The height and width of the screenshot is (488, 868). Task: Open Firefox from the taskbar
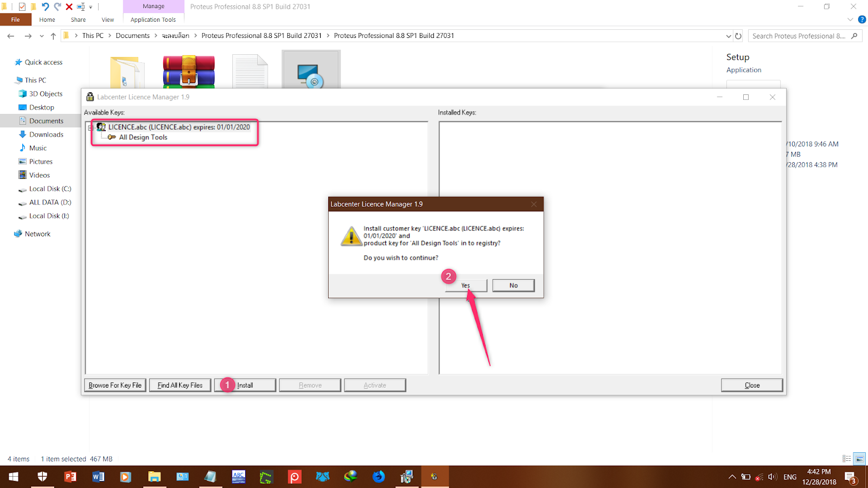click(379, 477)
